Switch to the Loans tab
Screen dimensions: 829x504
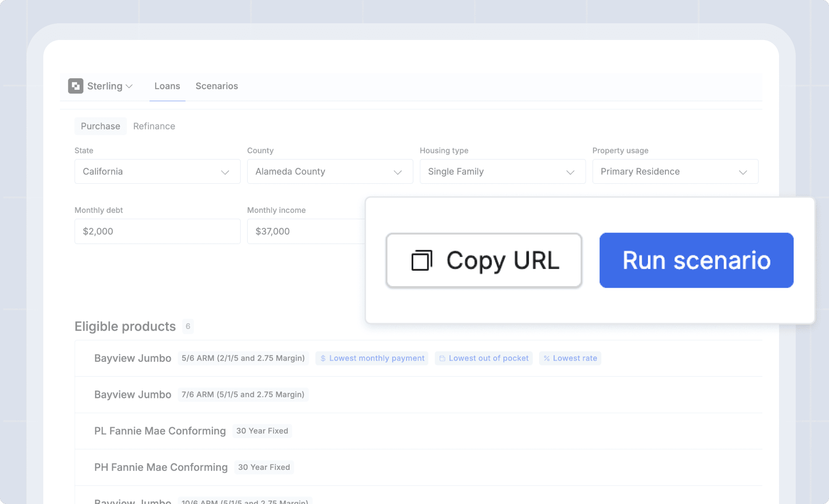coord(167,86)
